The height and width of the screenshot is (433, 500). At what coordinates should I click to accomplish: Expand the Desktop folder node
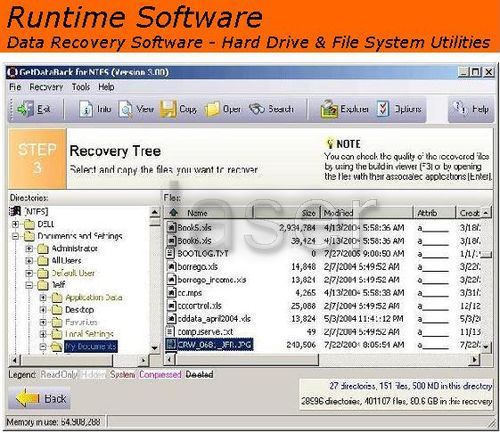[x=43, y=310]
